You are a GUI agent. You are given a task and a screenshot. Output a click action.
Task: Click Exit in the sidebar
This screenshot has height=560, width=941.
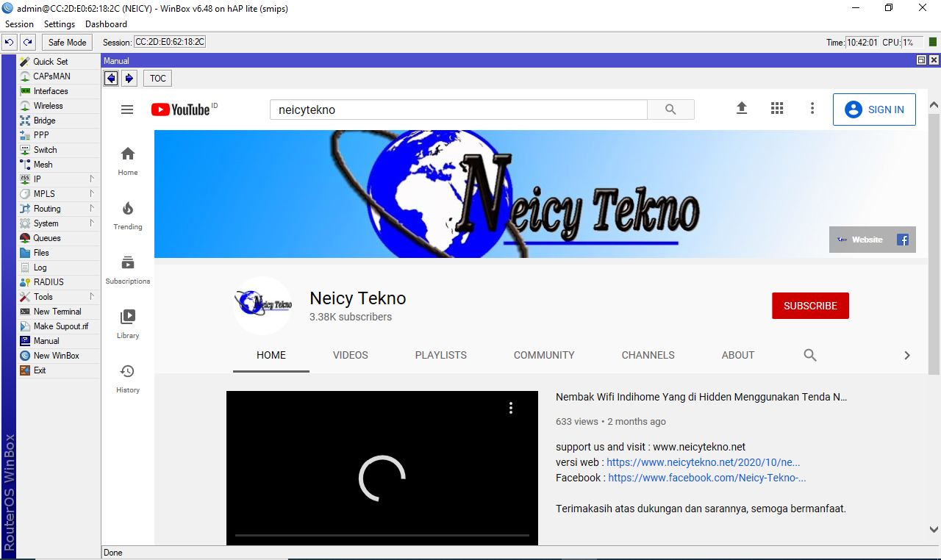pyautogui.click(x=58, y=370)
